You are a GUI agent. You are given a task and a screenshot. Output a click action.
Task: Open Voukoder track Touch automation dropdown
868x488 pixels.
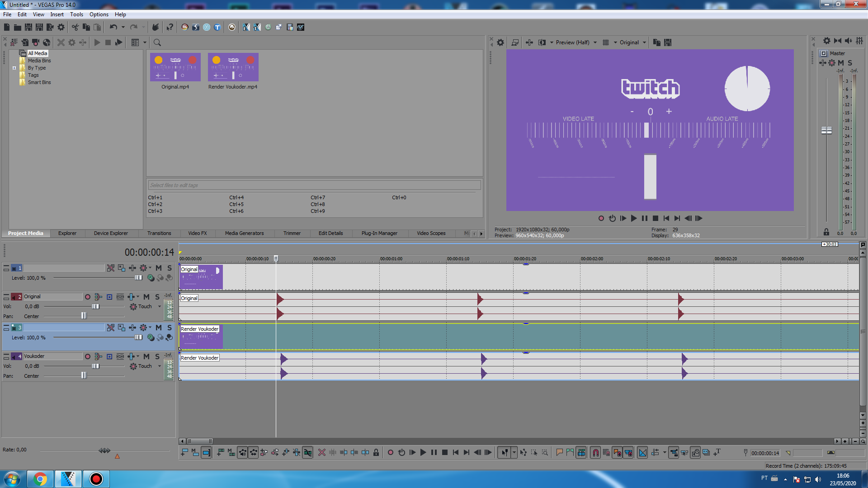(160, 366)
